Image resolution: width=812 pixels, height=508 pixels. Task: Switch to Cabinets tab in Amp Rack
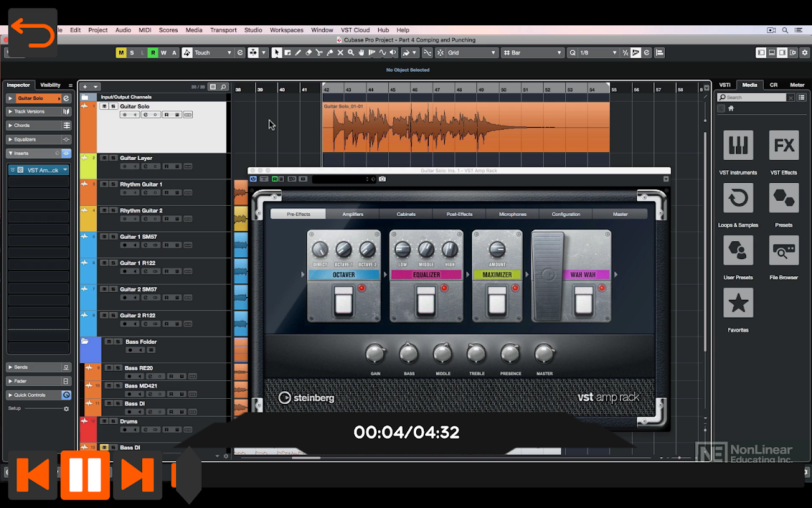406,214
